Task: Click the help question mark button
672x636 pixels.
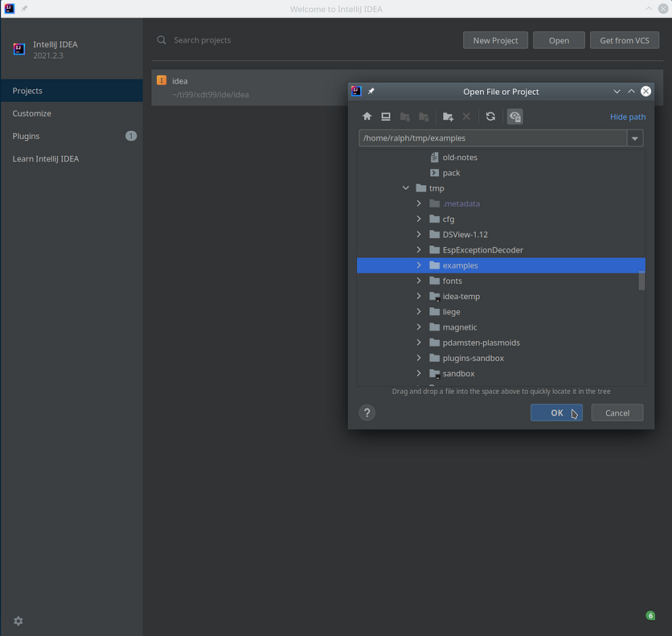Action: click(367, 412)
